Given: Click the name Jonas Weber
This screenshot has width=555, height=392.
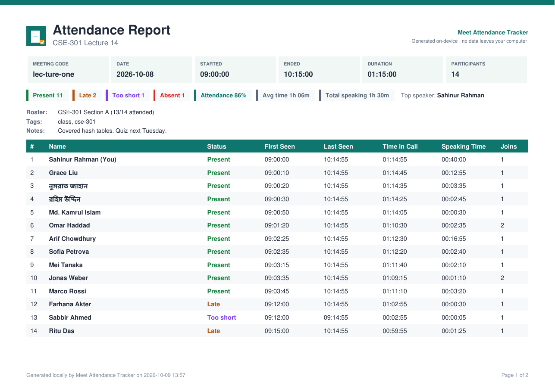Looking at the screenshot, I should coord(68,278).
